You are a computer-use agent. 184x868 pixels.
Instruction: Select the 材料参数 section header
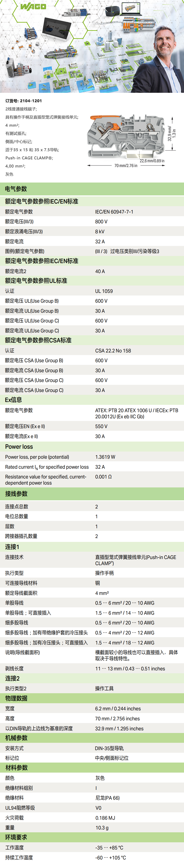pos(16,768)
